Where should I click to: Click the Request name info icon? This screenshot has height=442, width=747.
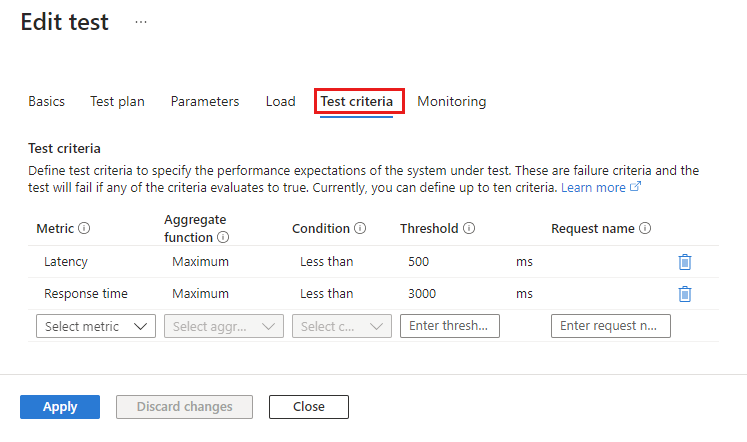pyautogui.click(x=645, y=228)
